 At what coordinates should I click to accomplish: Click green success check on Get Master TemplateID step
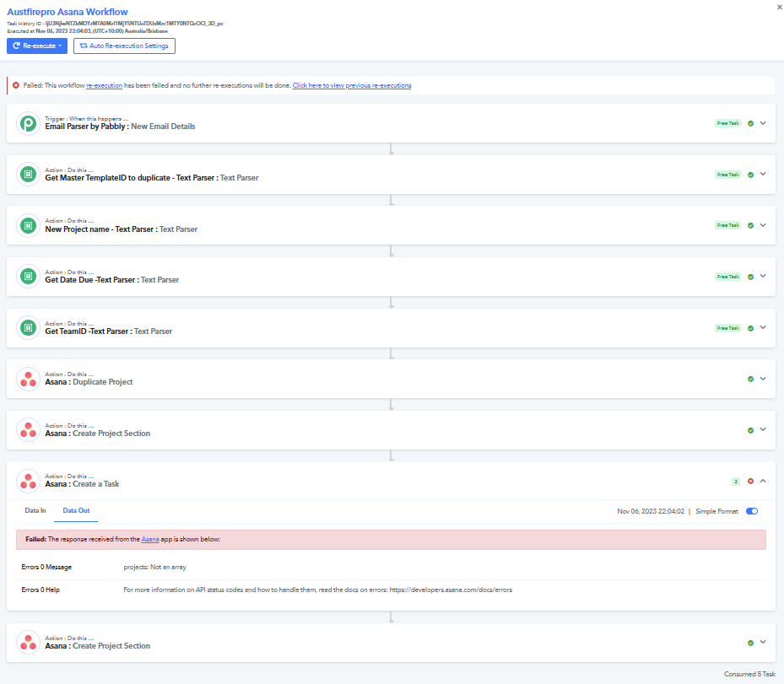click(750, 175)
